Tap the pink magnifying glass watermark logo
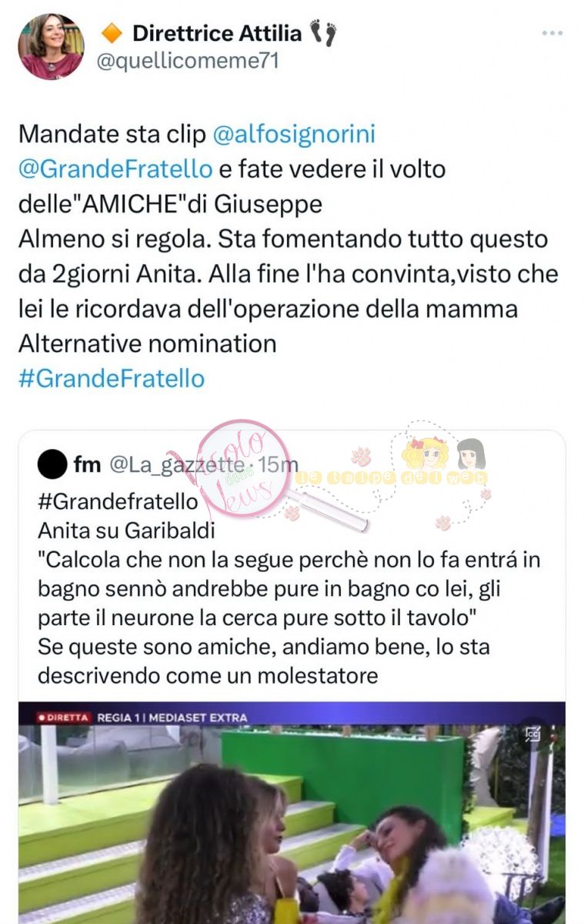This screenshot has height=924, width=584. 254,471
